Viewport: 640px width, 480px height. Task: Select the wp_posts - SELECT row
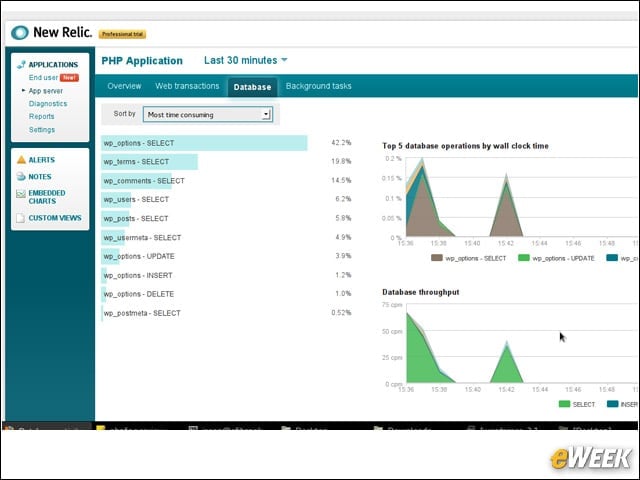[x=226, y=218]
